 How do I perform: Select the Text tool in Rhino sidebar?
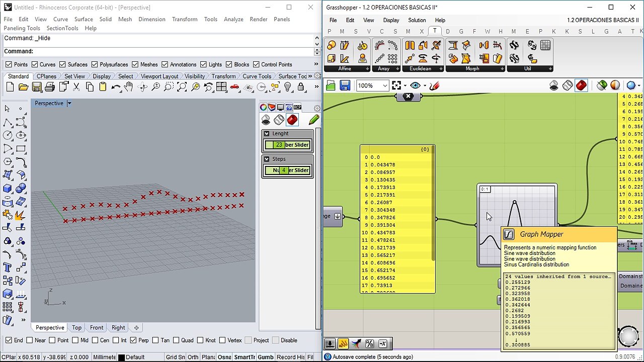coord(8,267)
